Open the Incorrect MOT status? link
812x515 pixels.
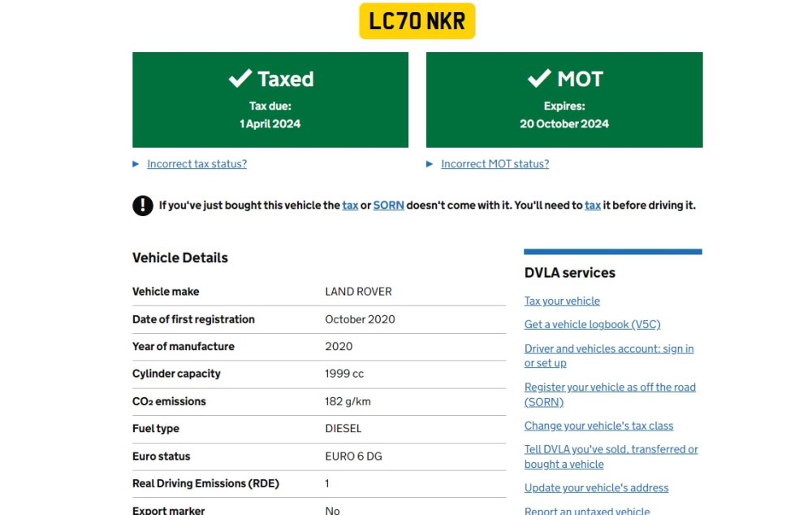[x=495, y=164]
